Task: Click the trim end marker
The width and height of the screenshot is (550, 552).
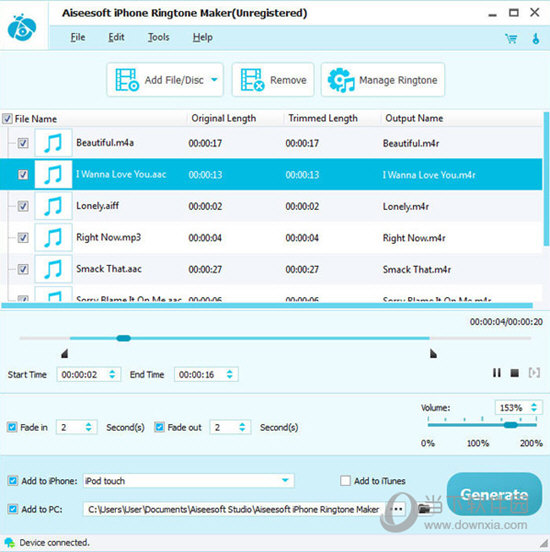Action: [433, 353]
